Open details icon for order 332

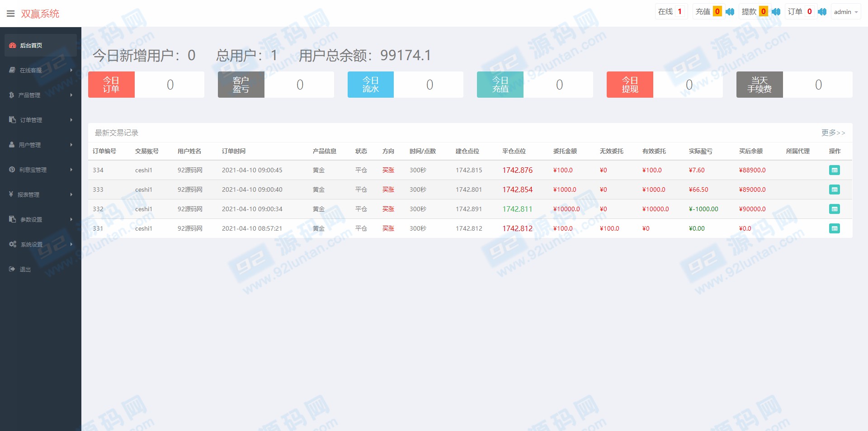coord(835,209)
